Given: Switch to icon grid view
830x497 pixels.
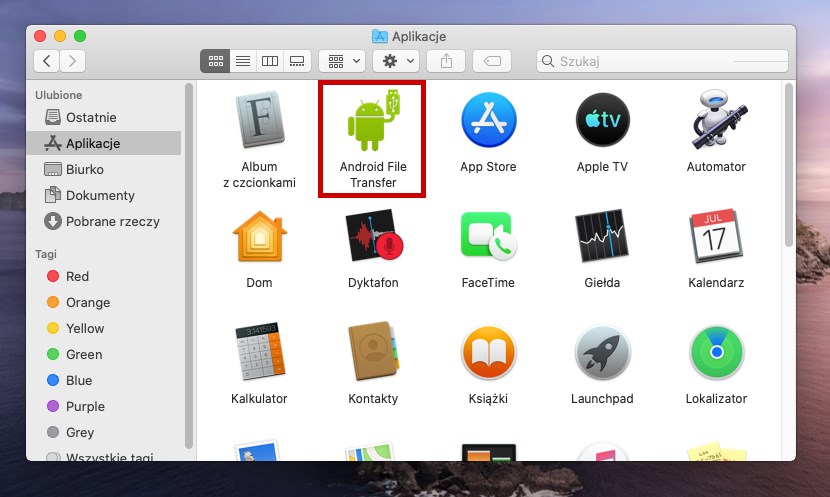Looking at the screenshot, I should click(x=215, y=61).
